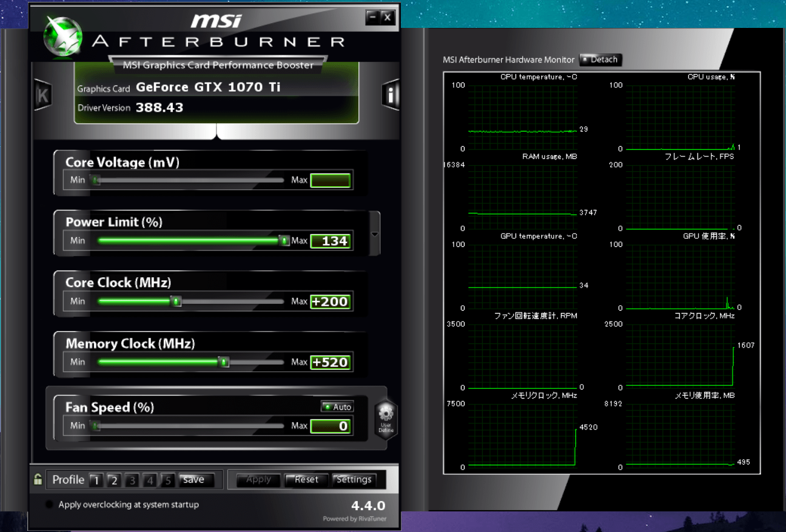Click the GeForce GTX 1070 Ti text
The width and height of the screenshot is (786, 532).
pos(208,87)
